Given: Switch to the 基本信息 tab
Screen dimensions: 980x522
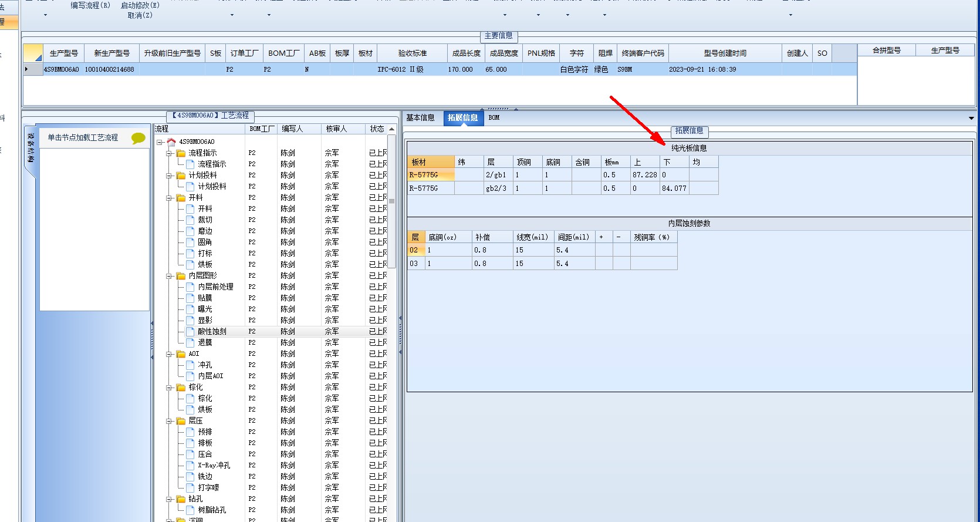Looking at the screenshot, I should click(420, 117).
